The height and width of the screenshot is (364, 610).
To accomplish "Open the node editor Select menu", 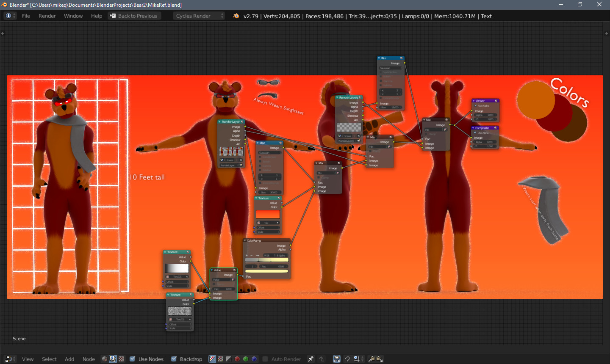I will click(x=49, y=359).
